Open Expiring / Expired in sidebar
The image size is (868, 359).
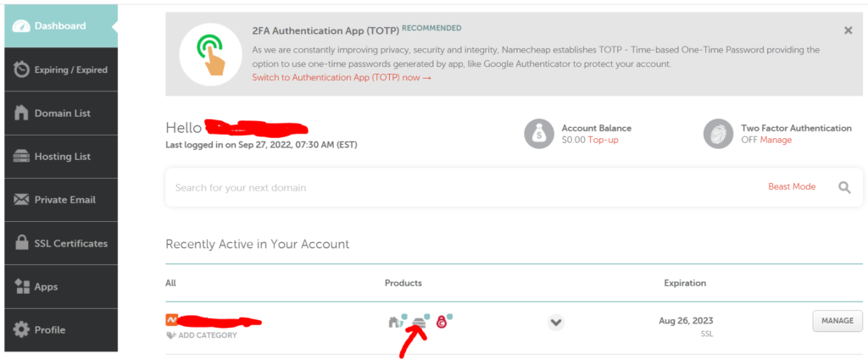tap(61, 69)
